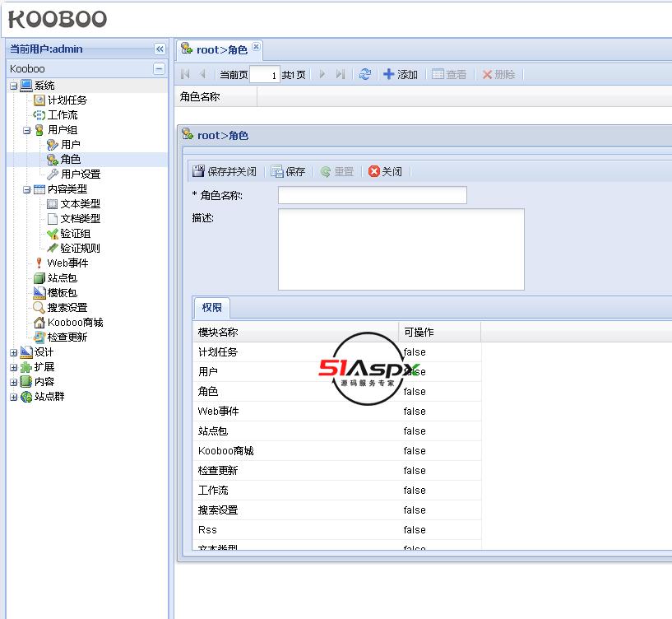Click the 扩展 puzzle icon
Viewport: 672px width, 619px height.
(x=26, y=367)
